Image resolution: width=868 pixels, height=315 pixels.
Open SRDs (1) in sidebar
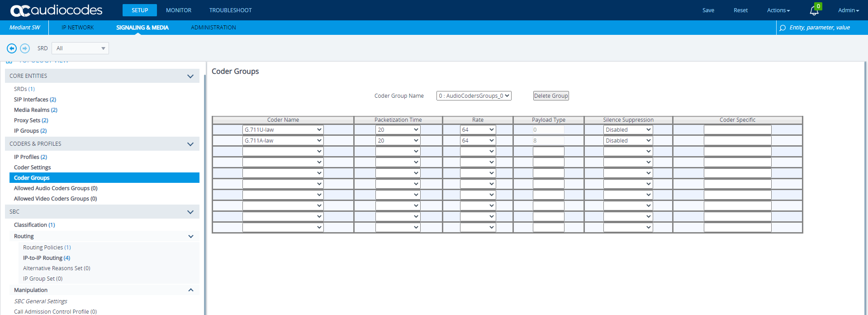tap(24, 89)
